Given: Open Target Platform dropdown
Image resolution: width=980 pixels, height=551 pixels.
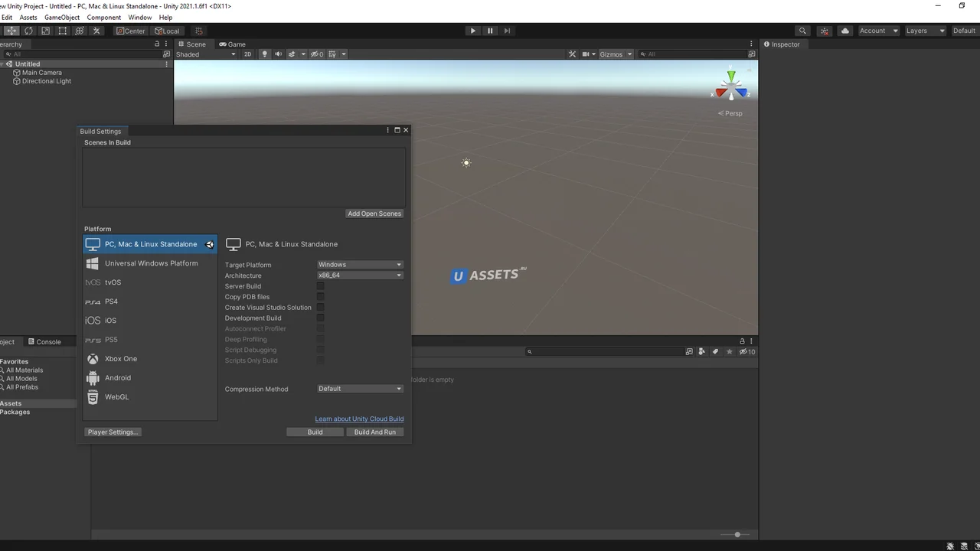Looking at the screenshot, I should click(360, 265).
